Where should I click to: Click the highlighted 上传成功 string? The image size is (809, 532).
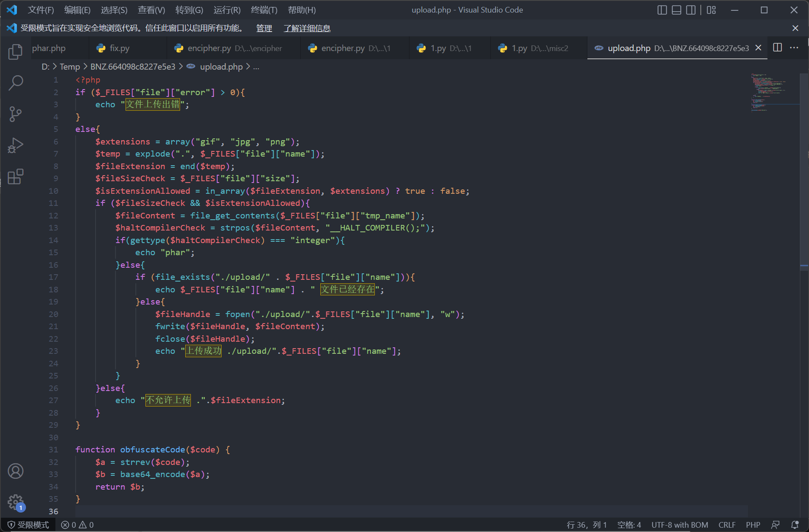point(203,351)
